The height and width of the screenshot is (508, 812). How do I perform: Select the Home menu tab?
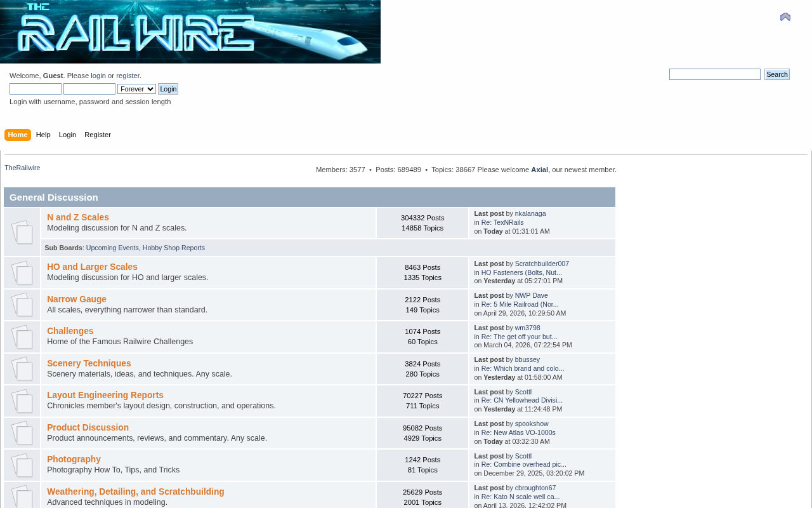18,135
